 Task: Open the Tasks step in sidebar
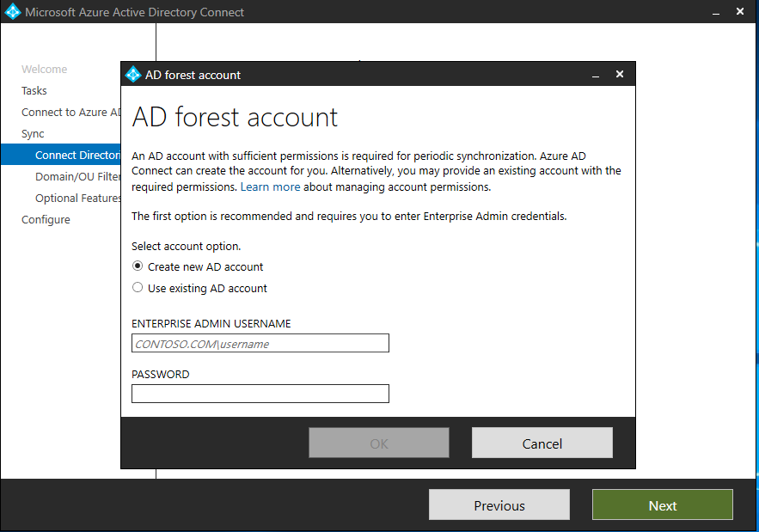pyautogui.click(x=34, y=90)
